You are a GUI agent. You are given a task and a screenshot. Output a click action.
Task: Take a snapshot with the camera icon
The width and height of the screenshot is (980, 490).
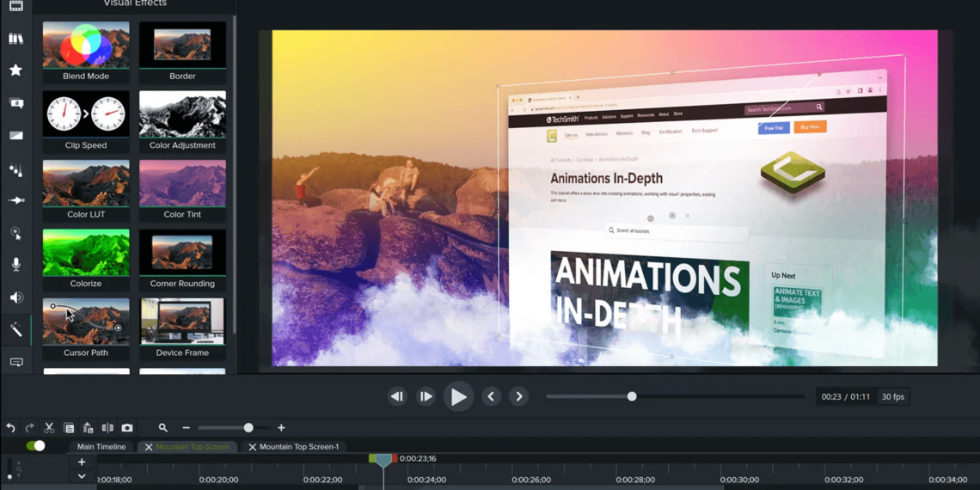(127, 428)
